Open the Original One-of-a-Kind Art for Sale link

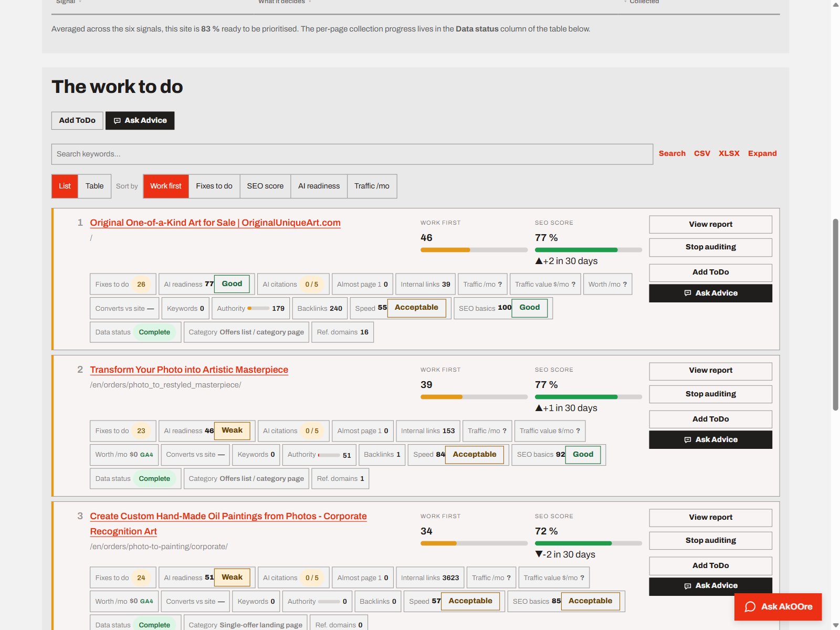(215, 223)
